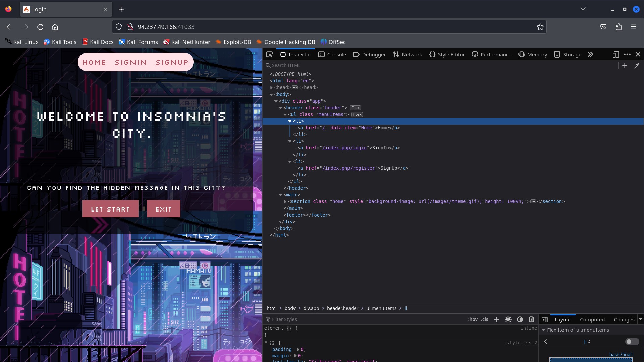Toggle light color scheme button
This screenshot has height=362, width=644.
point(508,319)
